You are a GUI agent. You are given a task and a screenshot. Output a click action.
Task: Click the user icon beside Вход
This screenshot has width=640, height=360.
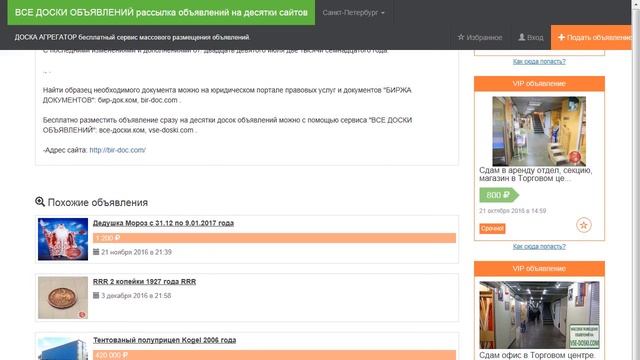tap(521, 37)
